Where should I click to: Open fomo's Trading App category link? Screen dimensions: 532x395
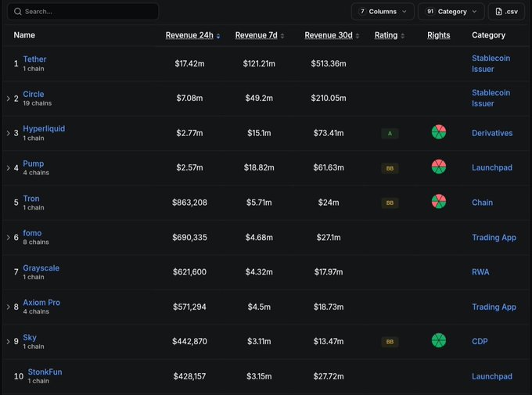tap(494, 238)
